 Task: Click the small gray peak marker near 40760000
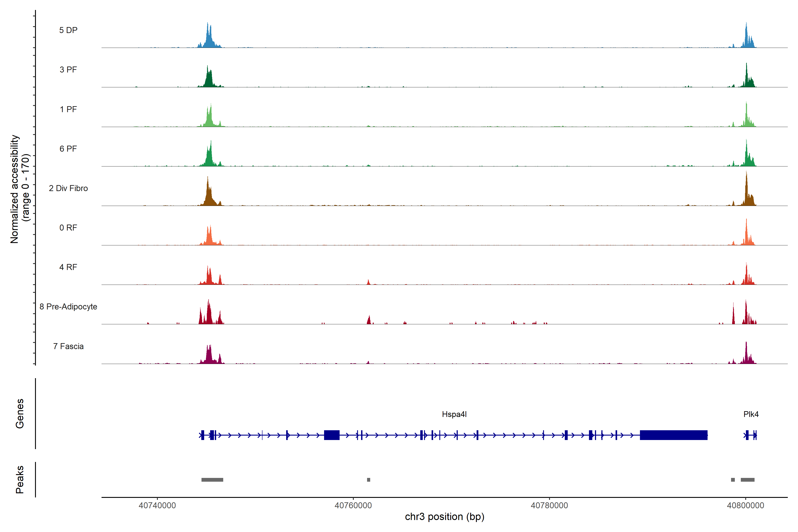[x=368, y=480]
